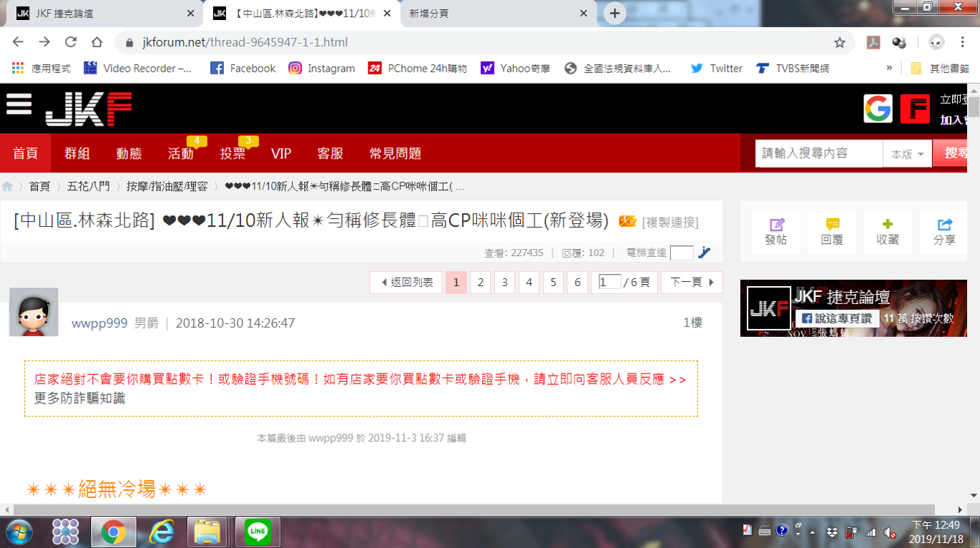Viewport: 980px width, 548px height.
Task: Open the Windows Start button
Action: pyautogui.click(x=19, y=532)
